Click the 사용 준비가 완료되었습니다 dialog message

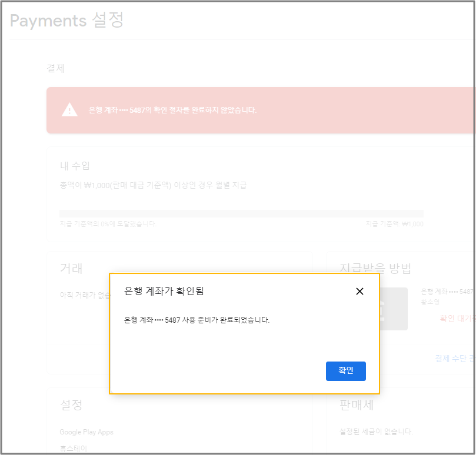point(197,320)
